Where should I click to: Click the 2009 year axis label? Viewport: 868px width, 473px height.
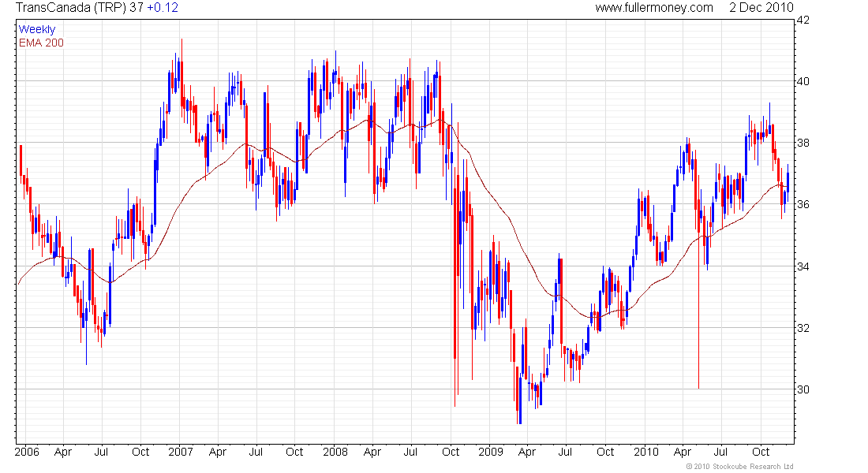(491, 452)
